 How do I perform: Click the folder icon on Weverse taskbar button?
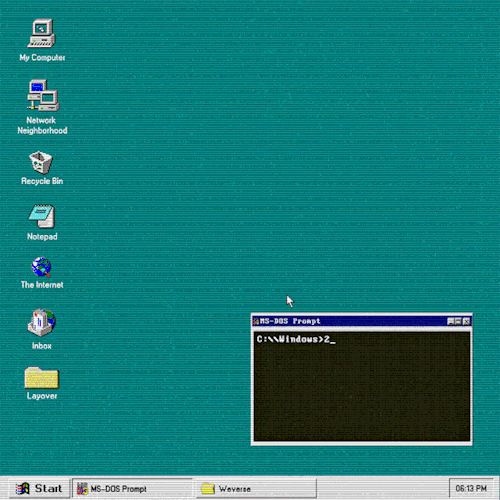coord(208,489)
